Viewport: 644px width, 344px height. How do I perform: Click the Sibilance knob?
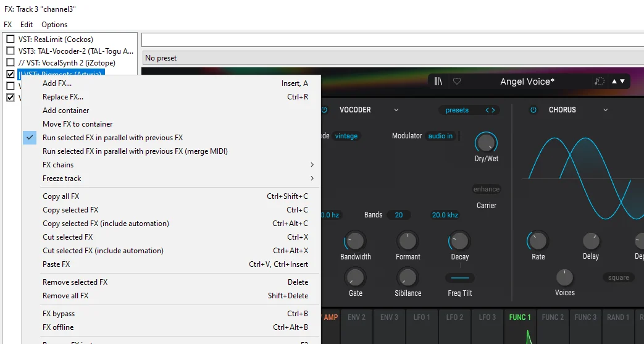pyautogui.click(x=408, y=277)
